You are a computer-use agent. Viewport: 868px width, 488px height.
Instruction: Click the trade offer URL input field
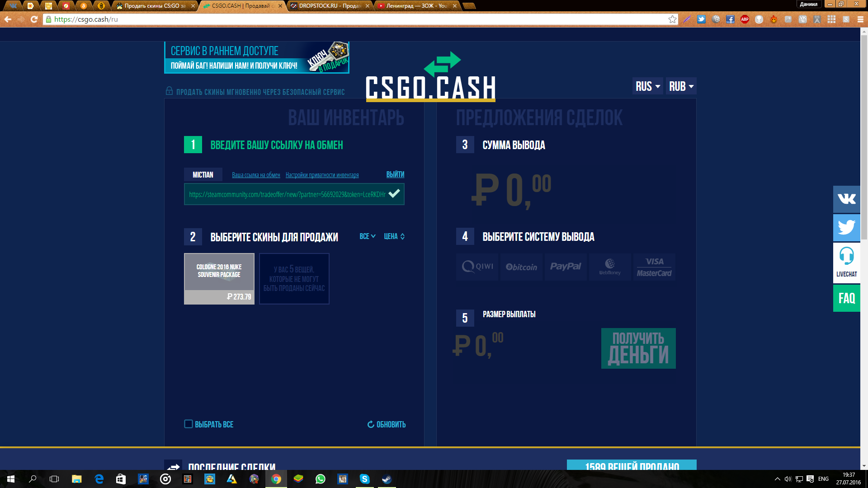[294, 194]
